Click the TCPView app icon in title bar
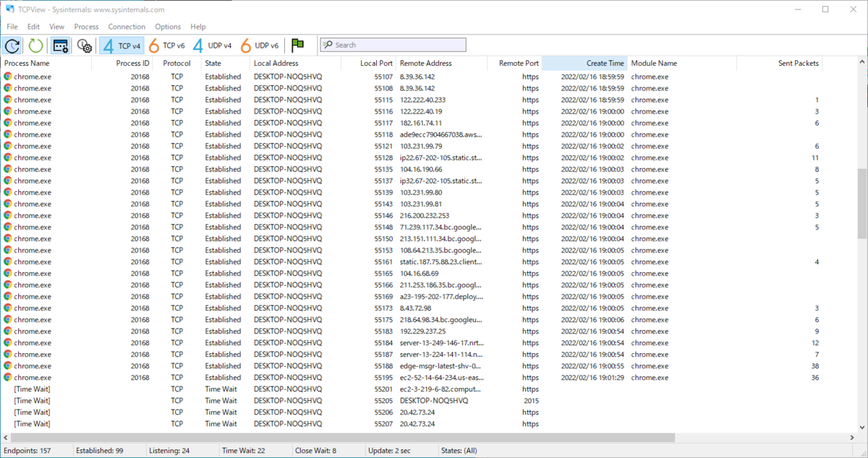Viewport: 868px width, 458px height. 10,9
